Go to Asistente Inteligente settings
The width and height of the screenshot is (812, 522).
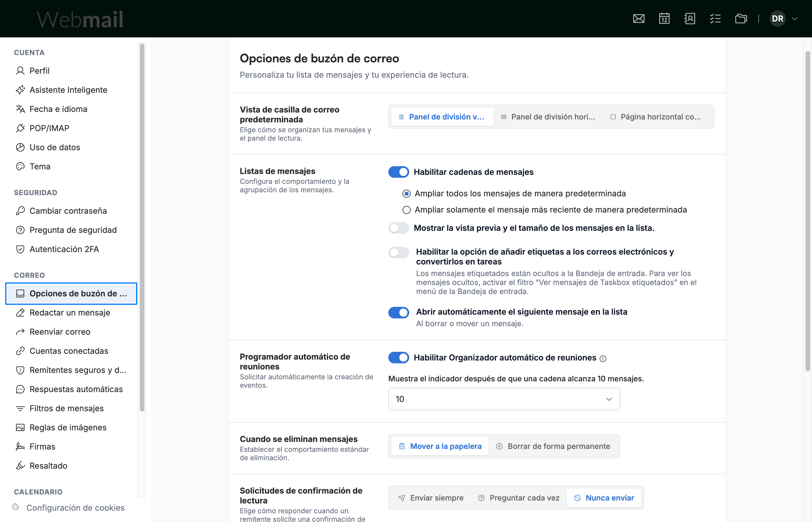pyautogui.click(x=71, y=90)
